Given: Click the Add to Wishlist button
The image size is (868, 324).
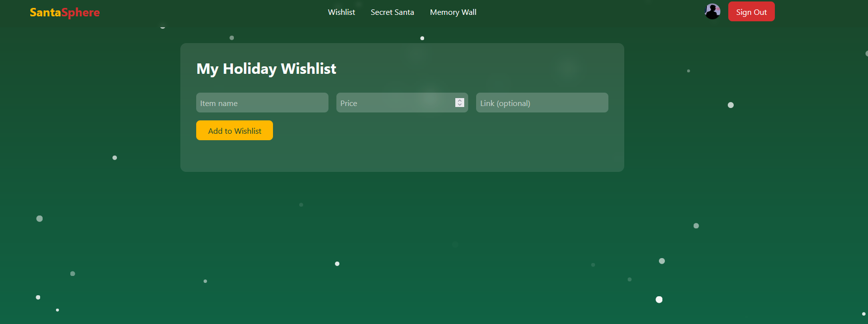Looking at the screenshot, I should [x=234, y=130].
